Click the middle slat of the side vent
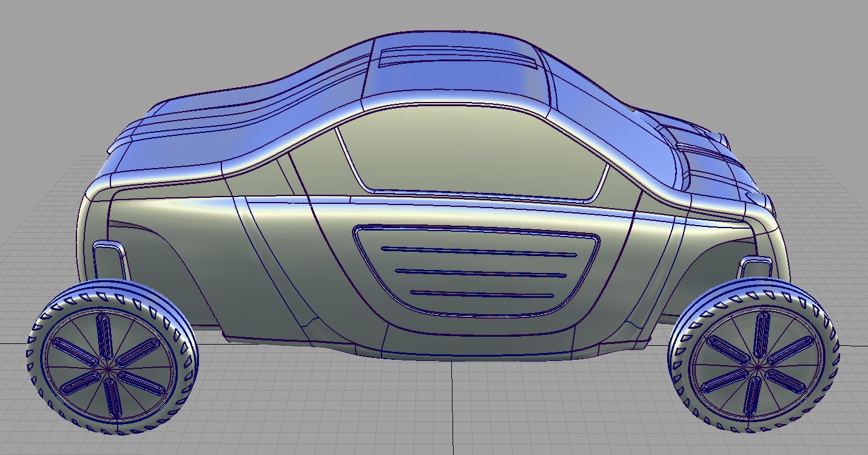This screenshot has width=868, height=455. click(479, 273)
